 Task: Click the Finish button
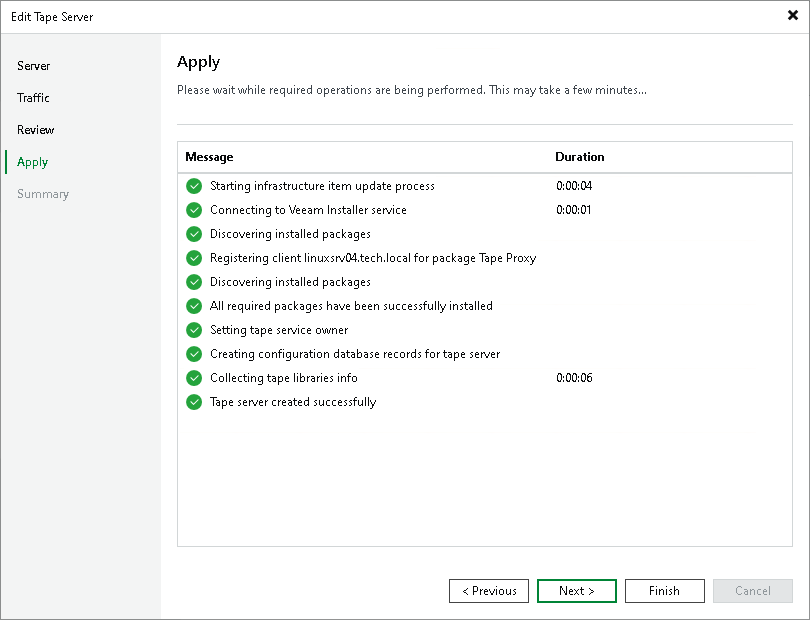tap(664, 591)
